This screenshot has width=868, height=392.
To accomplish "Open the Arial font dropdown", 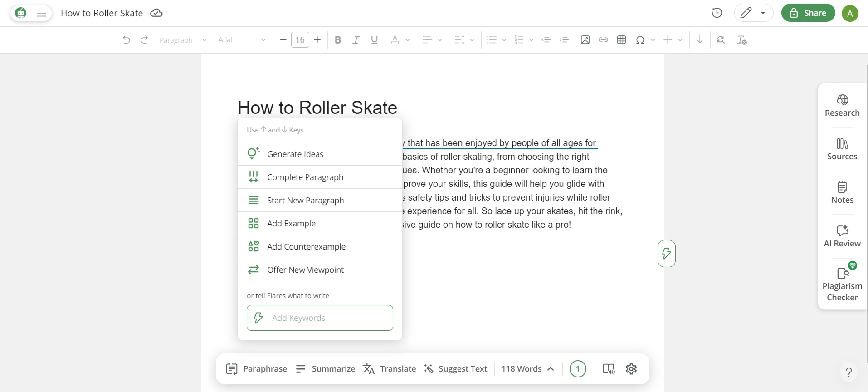I will click(x=242, y=40).
